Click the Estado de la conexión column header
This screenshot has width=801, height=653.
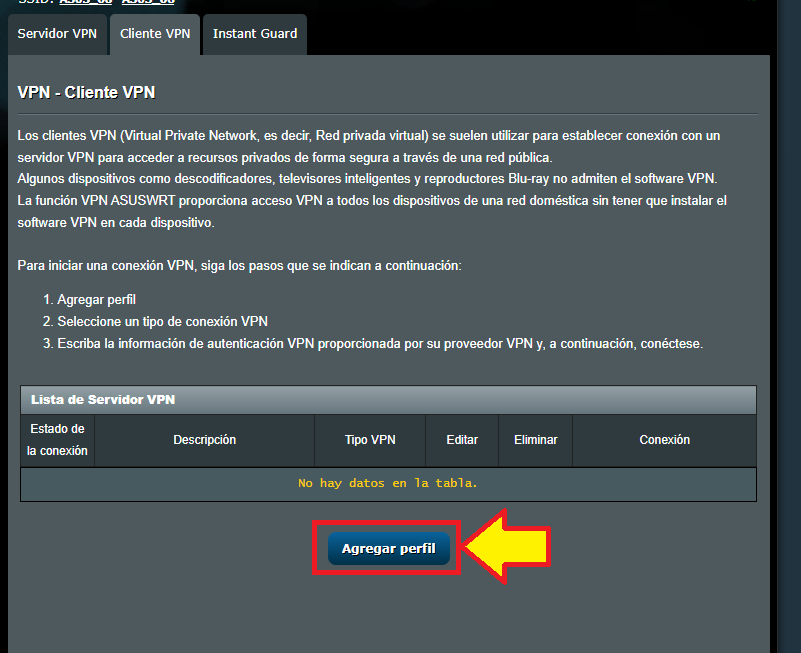[57, 440]
